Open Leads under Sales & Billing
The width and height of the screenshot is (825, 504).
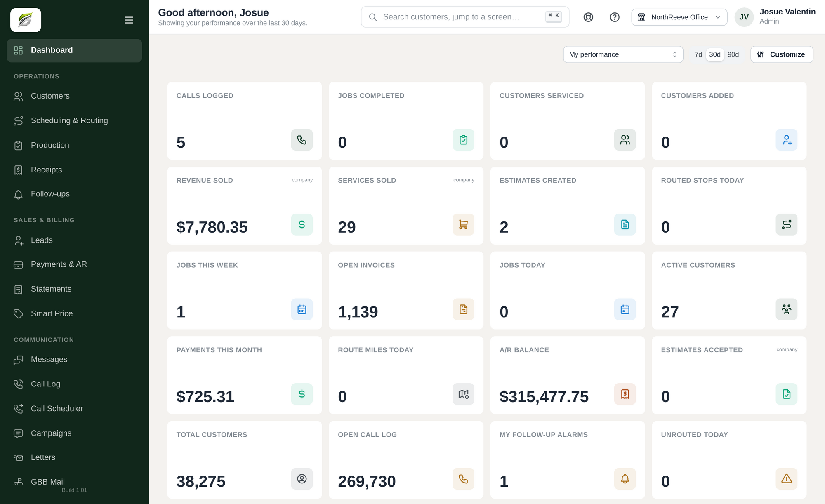point(74,240)
